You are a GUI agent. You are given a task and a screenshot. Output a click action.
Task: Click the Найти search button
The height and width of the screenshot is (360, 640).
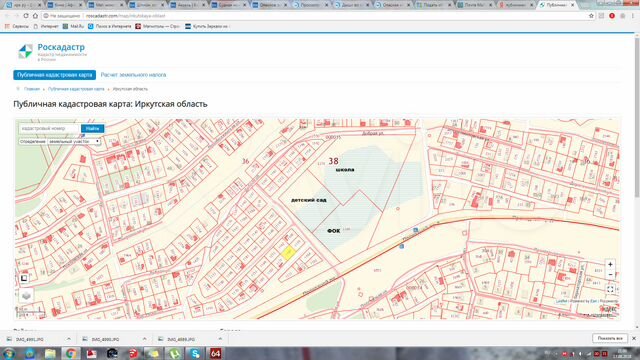[x=93, y=129]
